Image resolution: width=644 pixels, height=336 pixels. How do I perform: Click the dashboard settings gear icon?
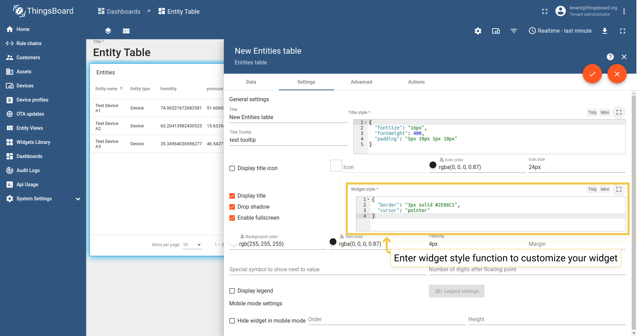478,31
